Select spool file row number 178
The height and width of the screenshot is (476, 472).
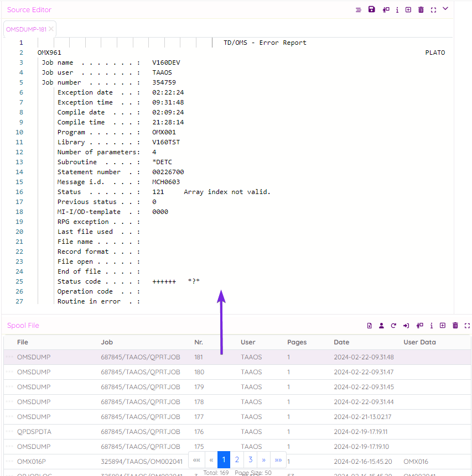tap(198, 402)
